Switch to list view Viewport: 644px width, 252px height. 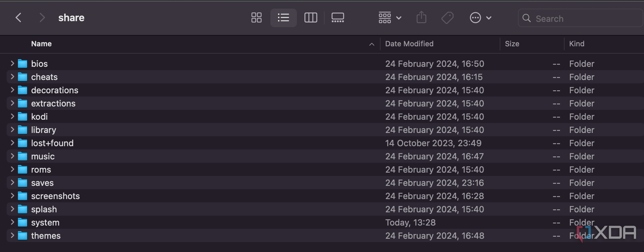[283, 18]
